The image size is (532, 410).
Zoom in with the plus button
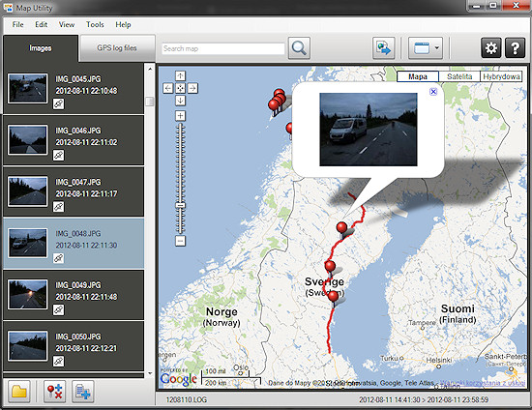pyautogui.click(x=180, y=116)
